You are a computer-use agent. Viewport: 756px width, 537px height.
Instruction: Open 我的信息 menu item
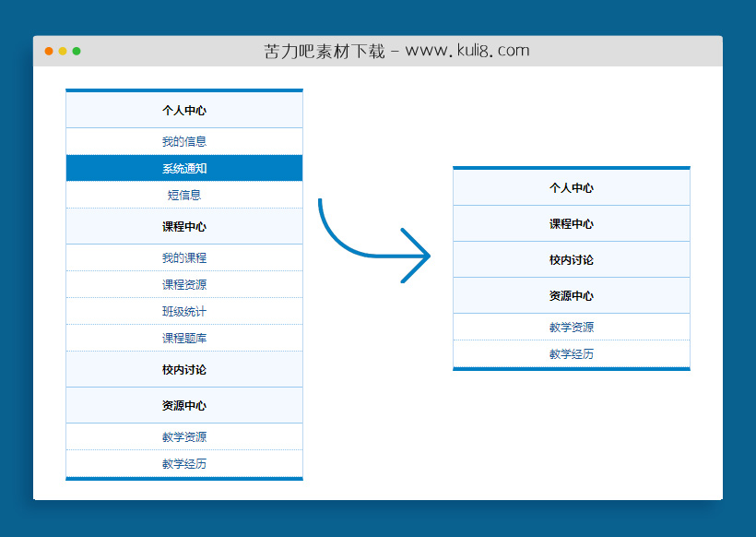[x=184, y=141]
